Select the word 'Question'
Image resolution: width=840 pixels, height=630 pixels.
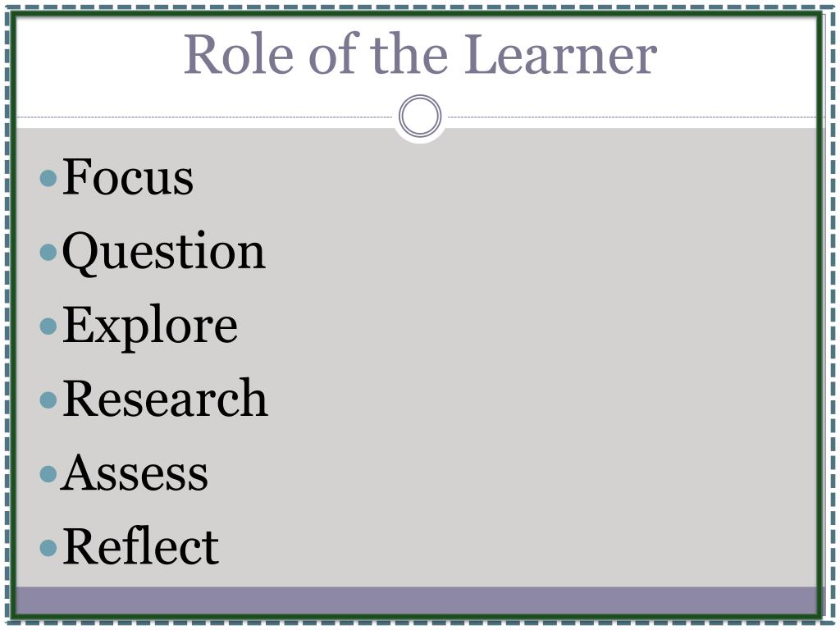click(164, 253)
